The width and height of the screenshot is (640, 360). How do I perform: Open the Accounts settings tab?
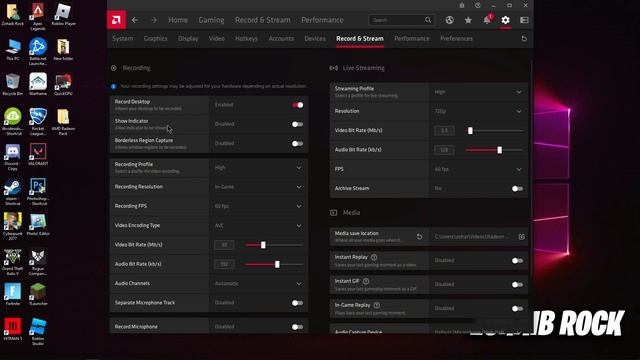tap(281, 38)
